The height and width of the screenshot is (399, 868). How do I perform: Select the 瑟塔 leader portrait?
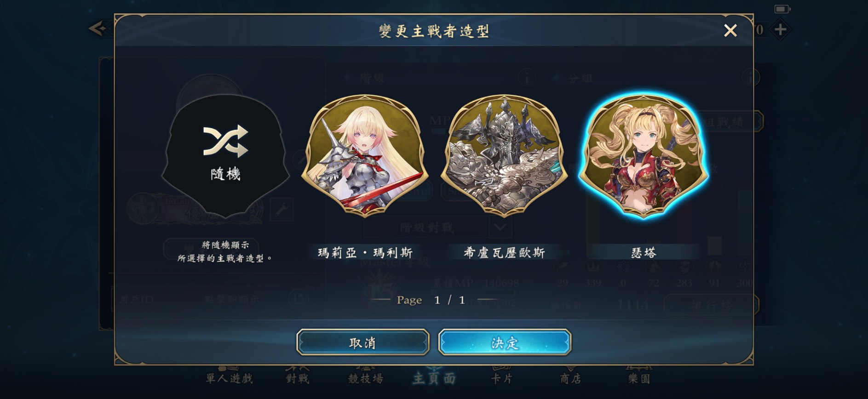pos(643,156)
